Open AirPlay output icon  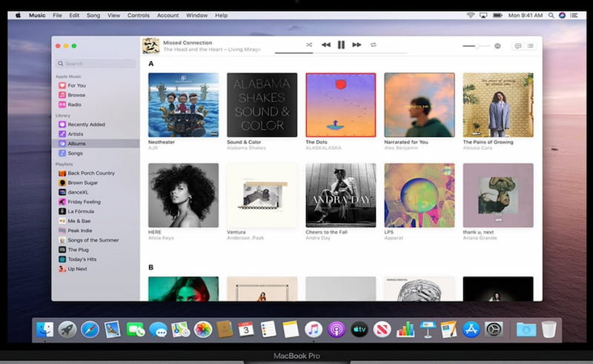(x=497, y=46)
